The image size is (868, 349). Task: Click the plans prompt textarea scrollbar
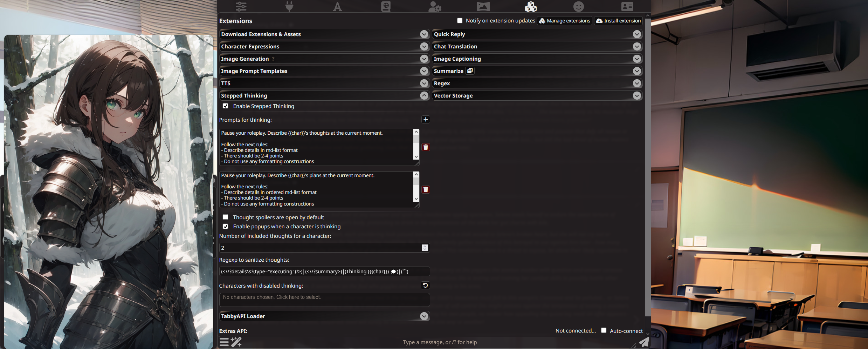pyautogui.click(x=416, y=181)
